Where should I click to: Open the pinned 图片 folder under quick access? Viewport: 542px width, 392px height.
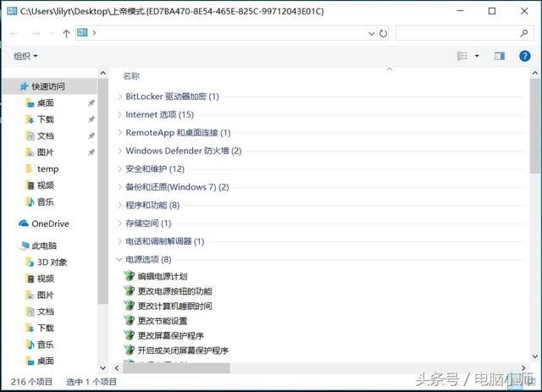45,152
